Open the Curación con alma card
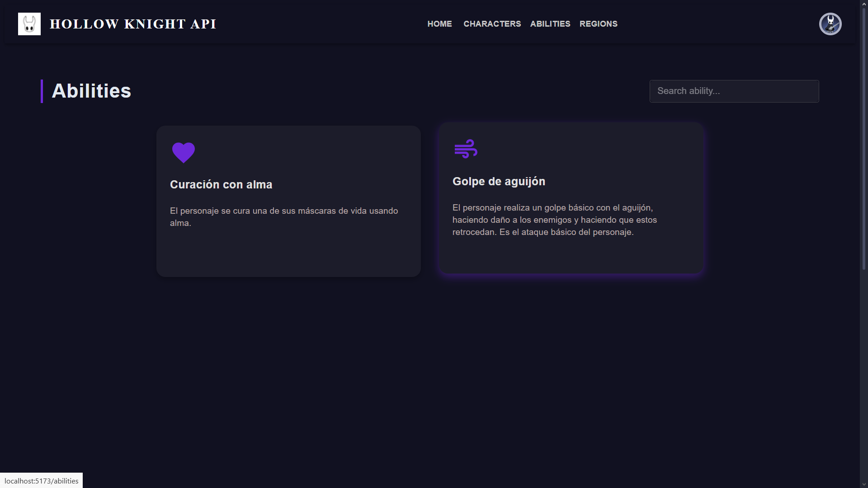Screen dimensions: 868x488 (x=288, y=253)
